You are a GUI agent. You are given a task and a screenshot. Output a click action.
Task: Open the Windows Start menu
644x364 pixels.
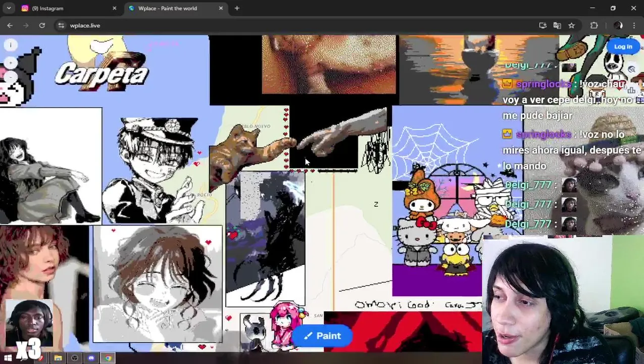8,358
